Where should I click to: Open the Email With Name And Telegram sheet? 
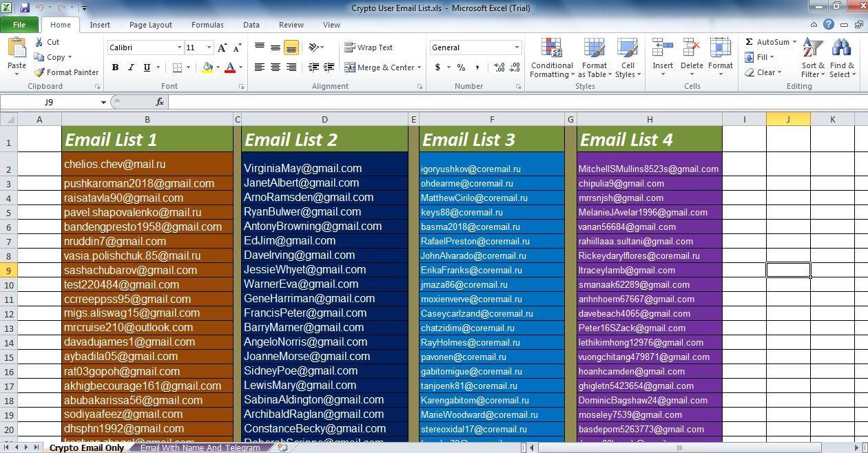[200, 447]
